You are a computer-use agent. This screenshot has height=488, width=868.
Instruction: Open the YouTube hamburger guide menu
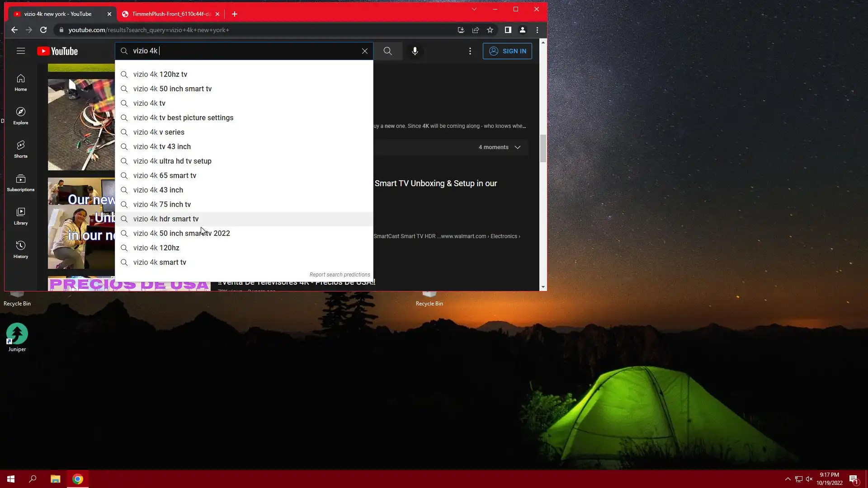(21, 51)
